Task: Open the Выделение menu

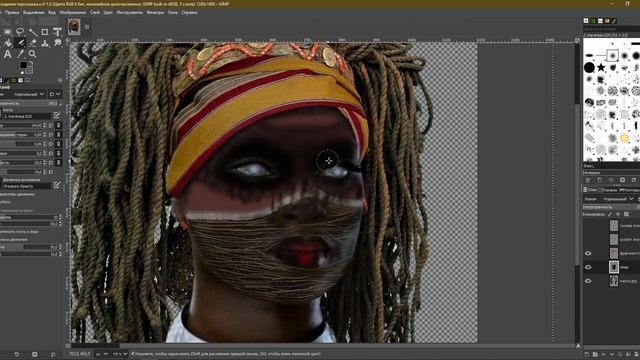Action: click(33, 13)
